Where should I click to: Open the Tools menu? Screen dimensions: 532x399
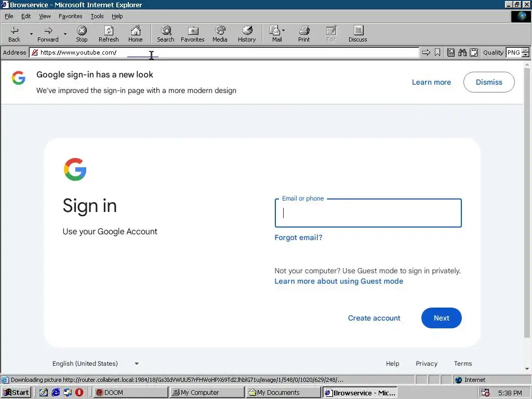pos(97,16)
